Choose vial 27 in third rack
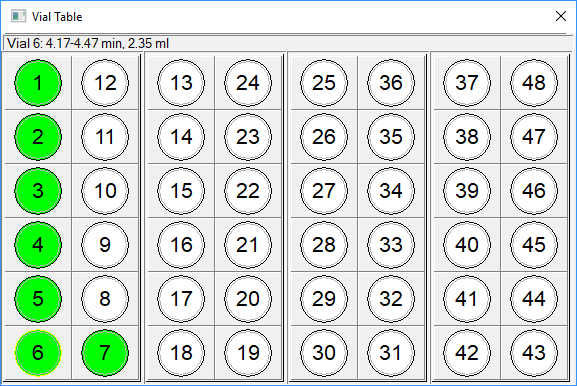Viewport: 577px width, 386px height. [x=324, y=191]
